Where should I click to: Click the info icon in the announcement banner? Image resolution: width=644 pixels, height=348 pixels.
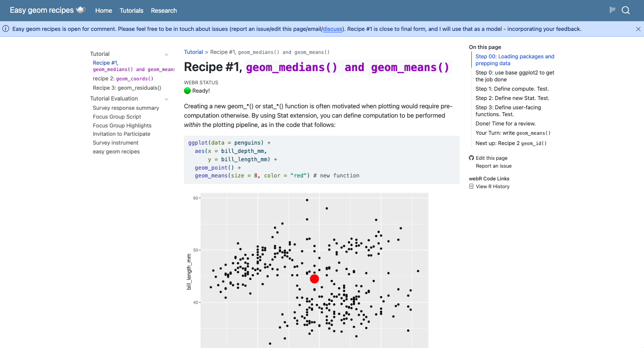(6, 29)
